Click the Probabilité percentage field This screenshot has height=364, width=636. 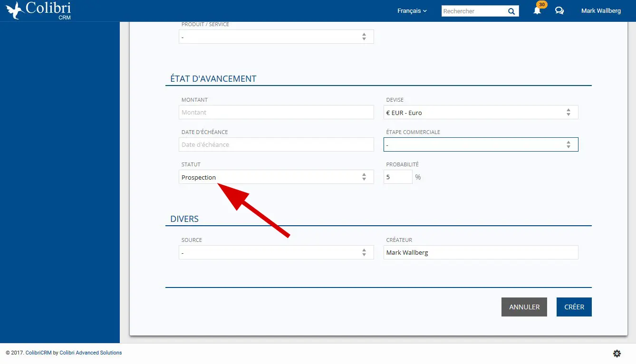(398, 177)
